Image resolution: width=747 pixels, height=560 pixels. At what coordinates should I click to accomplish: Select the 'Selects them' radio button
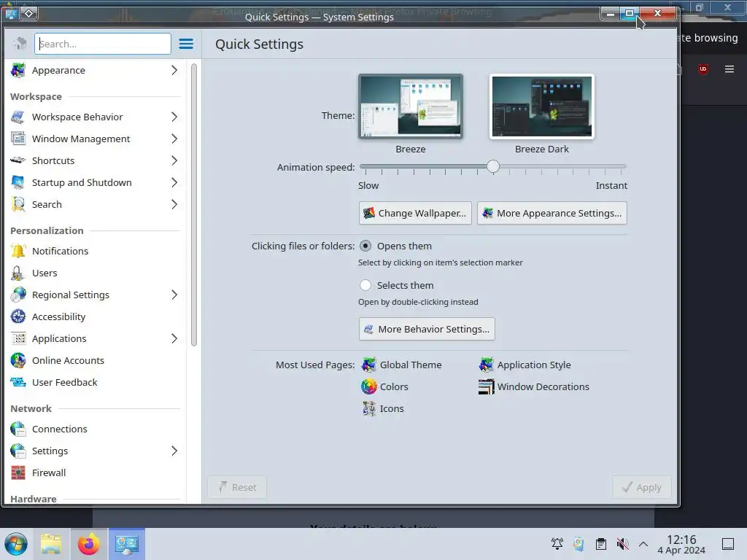(x=365, y=285)
